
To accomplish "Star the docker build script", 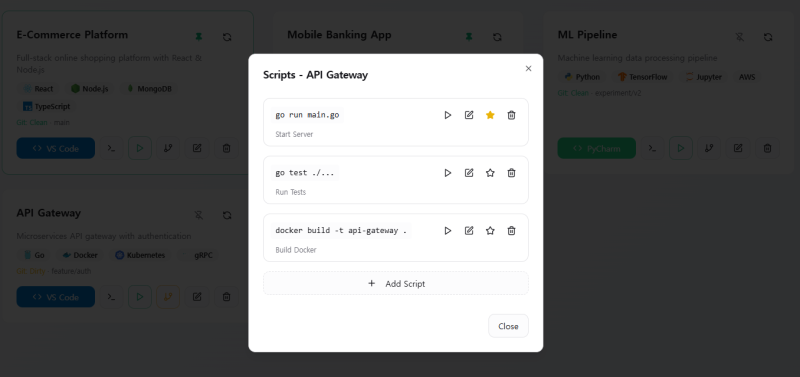I will click(x=490, y=231).
